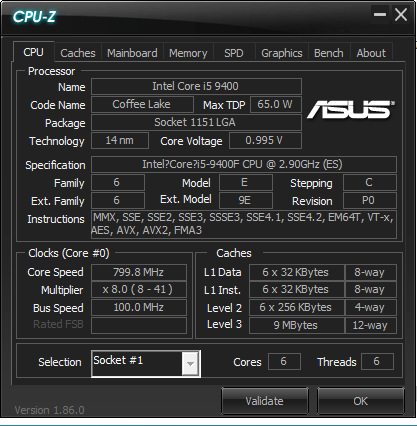
Task: View the About tab
Action: click(371, 53)
